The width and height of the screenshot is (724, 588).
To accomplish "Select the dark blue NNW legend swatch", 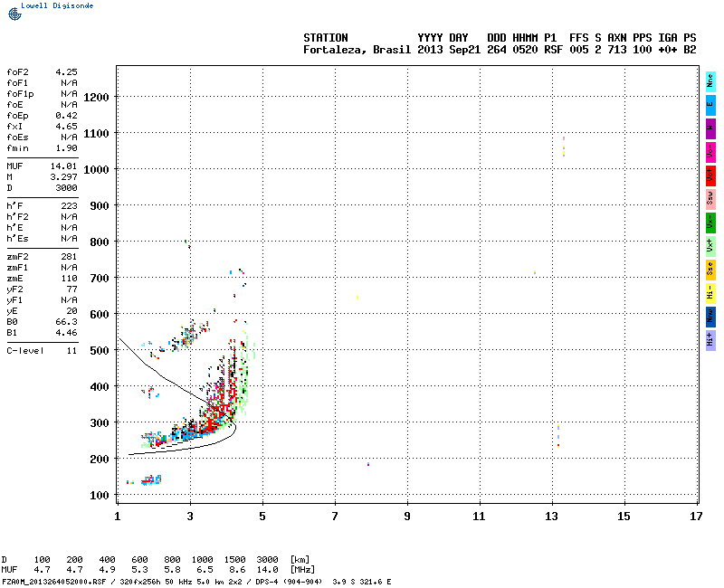I will pos(710,317).
